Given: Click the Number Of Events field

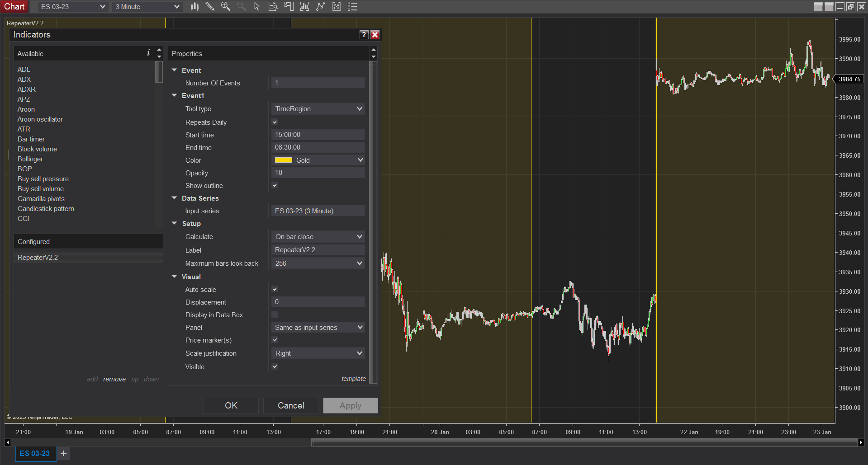Looking at the screenshot, I should pos(318,83).
